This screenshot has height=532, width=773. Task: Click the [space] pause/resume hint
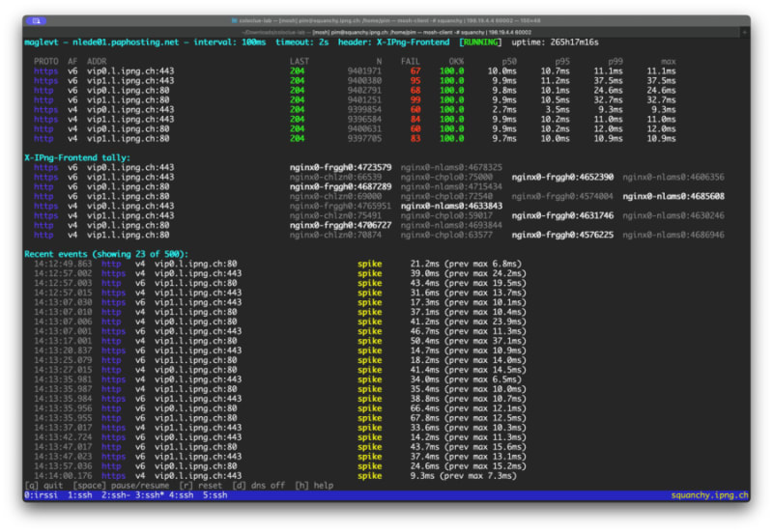(x=121, y=486)
